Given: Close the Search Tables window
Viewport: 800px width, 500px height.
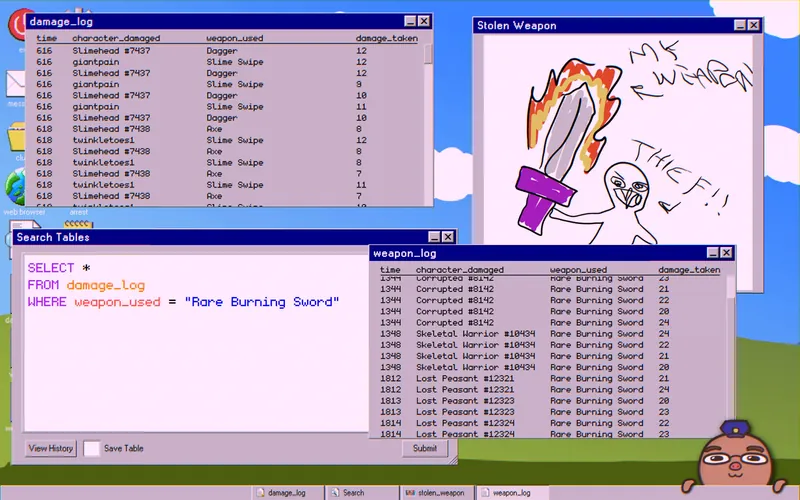Looking at the screenshot, I should coord(448,237).
